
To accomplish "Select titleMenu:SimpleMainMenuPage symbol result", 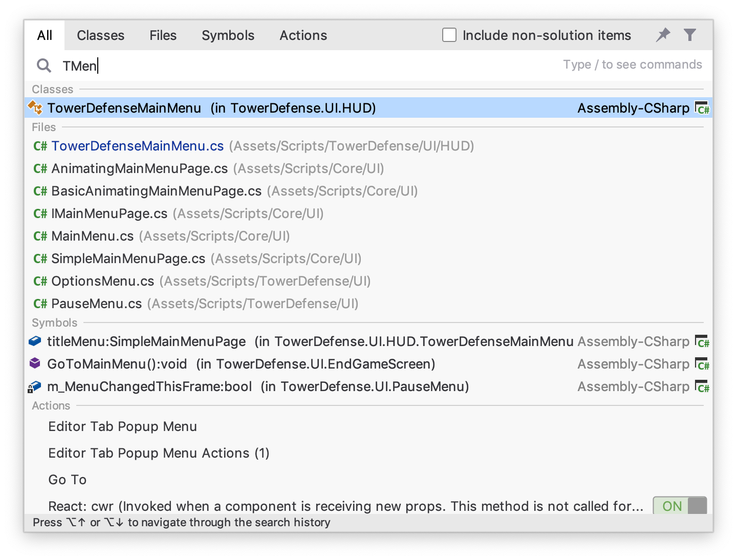I will (368, 341).
